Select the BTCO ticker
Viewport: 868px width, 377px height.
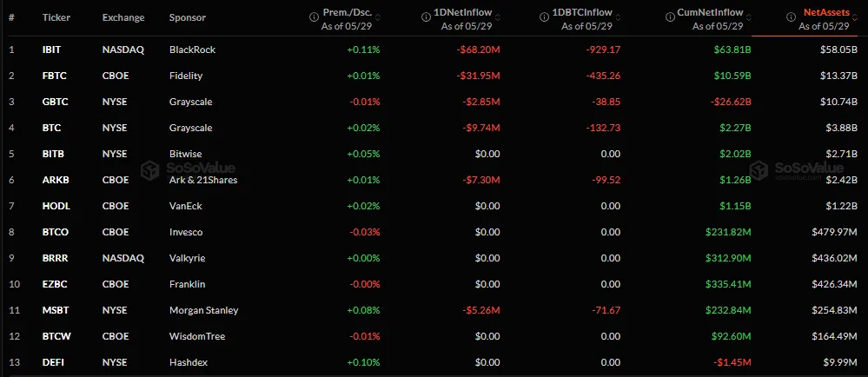pos(56,232)
